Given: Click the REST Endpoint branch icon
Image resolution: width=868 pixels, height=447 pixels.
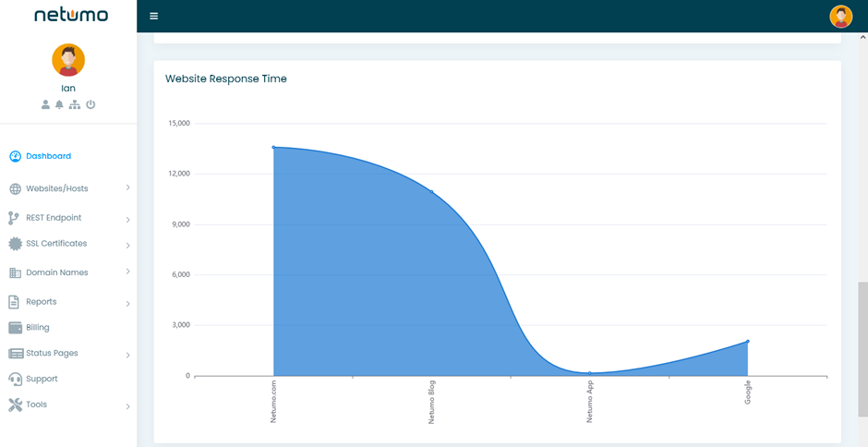Looking at the screenshot, I should point(13,218).
